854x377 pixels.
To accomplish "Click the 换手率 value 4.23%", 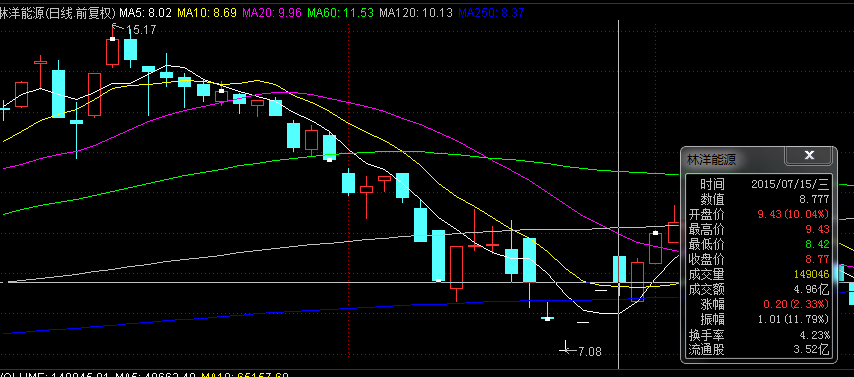I will [815, 334].
